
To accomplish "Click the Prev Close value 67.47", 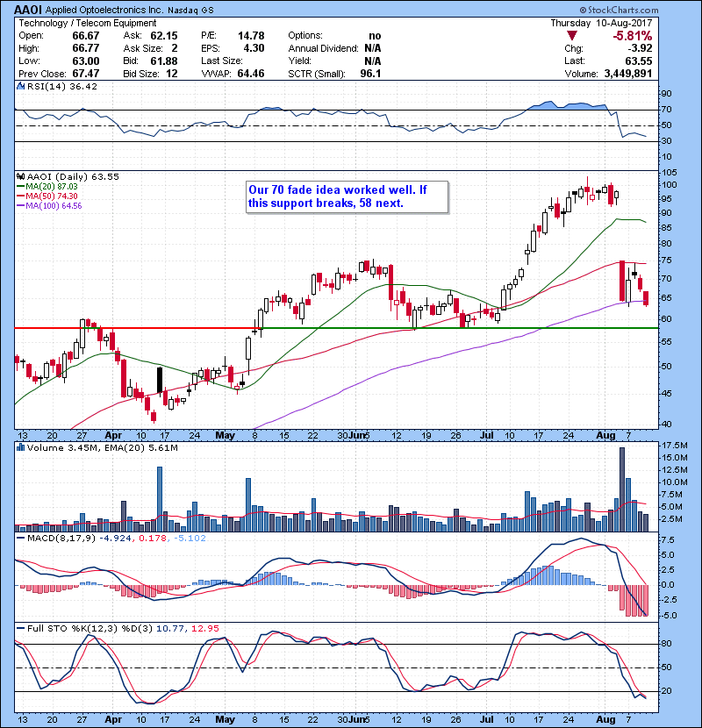I will point(86,74).
